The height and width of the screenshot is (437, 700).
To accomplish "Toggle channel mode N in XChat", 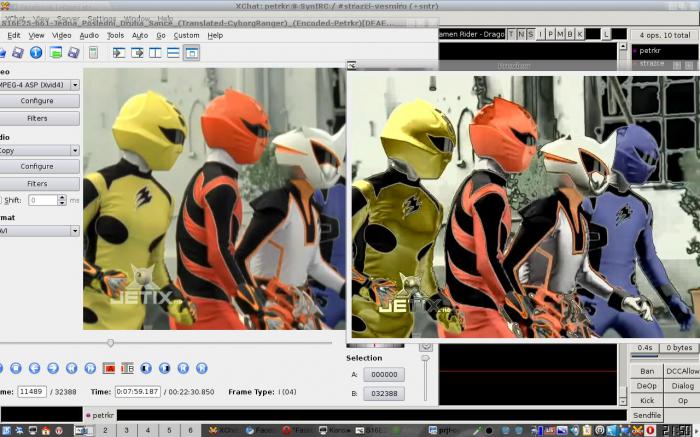I will coord(521,34).
